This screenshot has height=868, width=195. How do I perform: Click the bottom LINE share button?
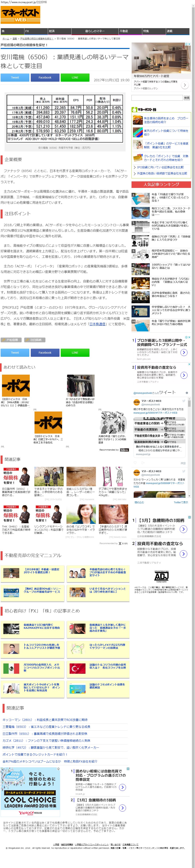(x=75, y=353)
